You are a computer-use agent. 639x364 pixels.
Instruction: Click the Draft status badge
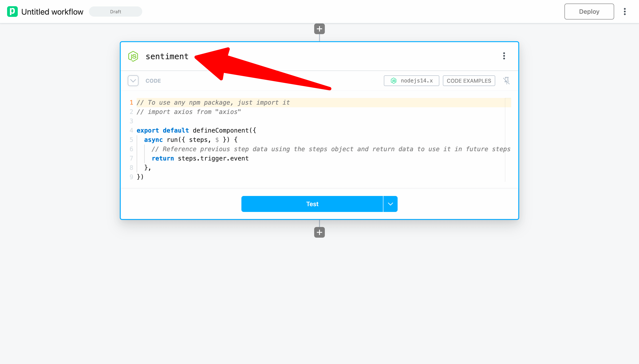(115, 12)
